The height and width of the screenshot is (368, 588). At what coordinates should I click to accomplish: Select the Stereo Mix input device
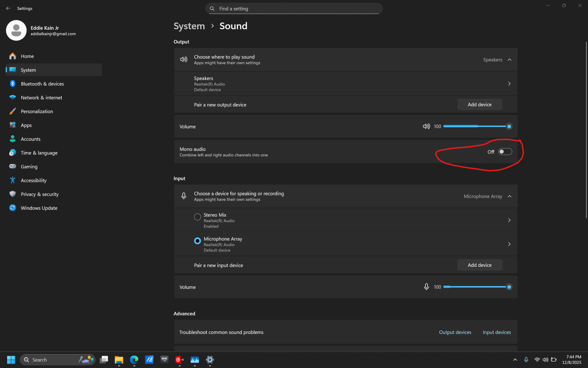[x=197, y=217]
